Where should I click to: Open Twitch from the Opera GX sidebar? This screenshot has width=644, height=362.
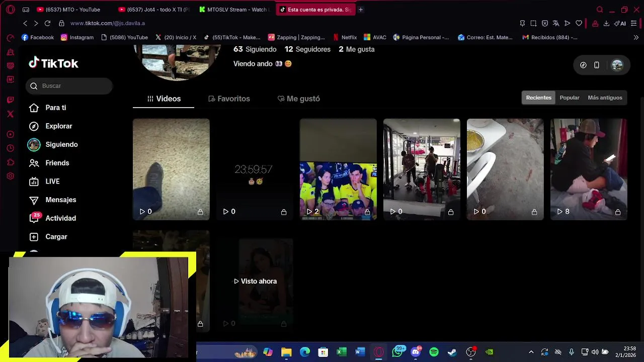pos(10,100)
